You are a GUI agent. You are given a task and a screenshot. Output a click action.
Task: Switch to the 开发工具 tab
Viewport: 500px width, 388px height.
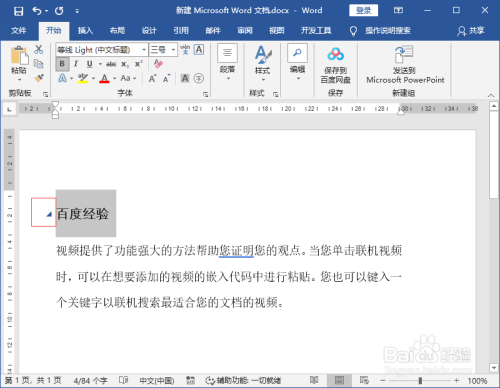tap(316, 31)
